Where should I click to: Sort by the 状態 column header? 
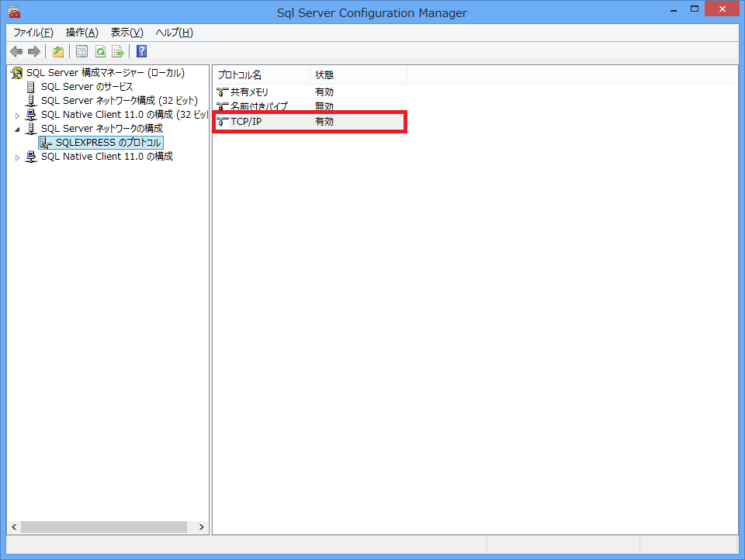359,75
